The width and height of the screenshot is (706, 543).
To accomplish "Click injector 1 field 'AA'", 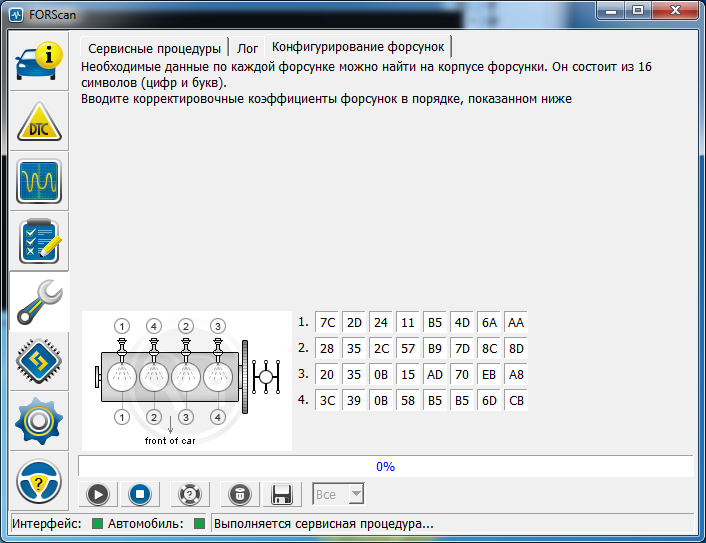I will (516, 322).
